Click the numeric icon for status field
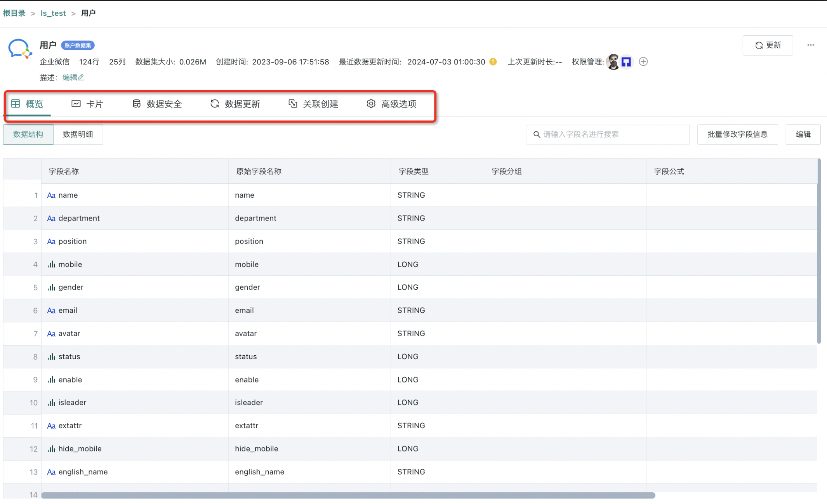This screenshot has width=827, height=504. point(51,356)
